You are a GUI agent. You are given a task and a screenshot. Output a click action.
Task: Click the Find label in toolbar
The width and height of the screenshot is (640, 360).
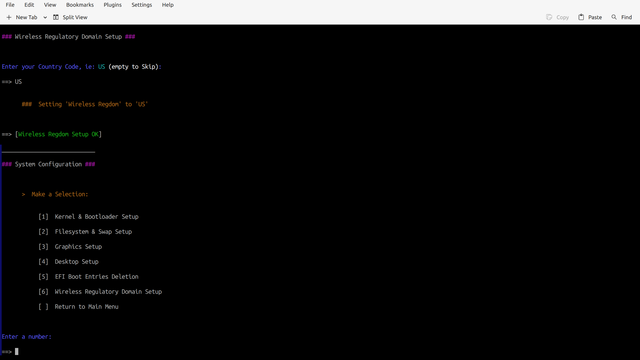pos(627,17)
